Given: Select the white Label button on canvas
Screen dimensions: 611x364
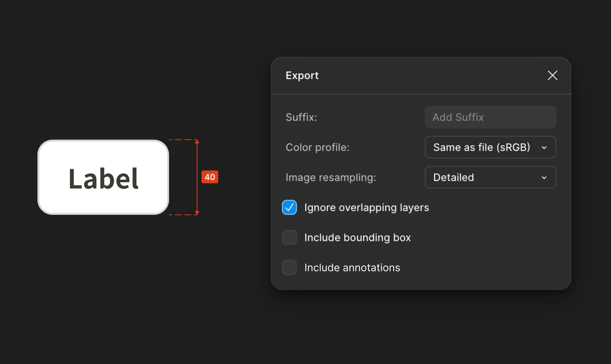Looking at the screenshot, I should tap(103, 177).
